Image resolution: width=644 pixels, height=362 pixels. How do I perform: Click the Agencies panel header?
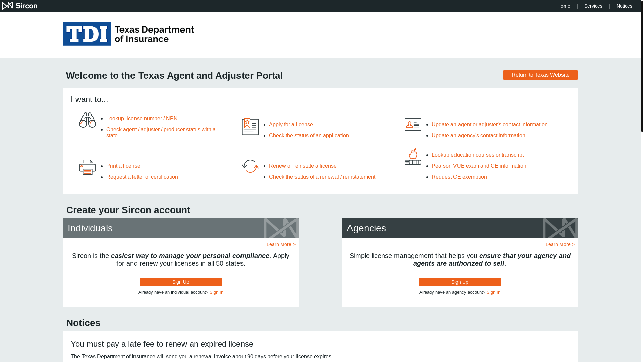460,228
